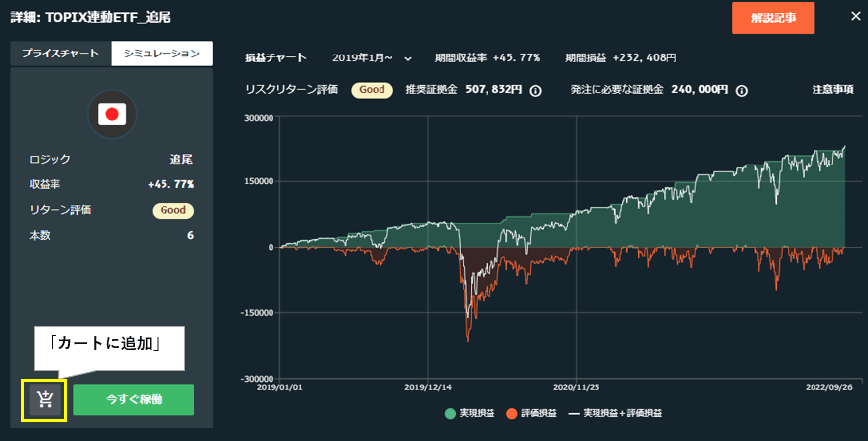Viewport: 868px width, 441px height.
Task: Toggle 実現損益 legend green swatch
Action: tap(450, 413)
